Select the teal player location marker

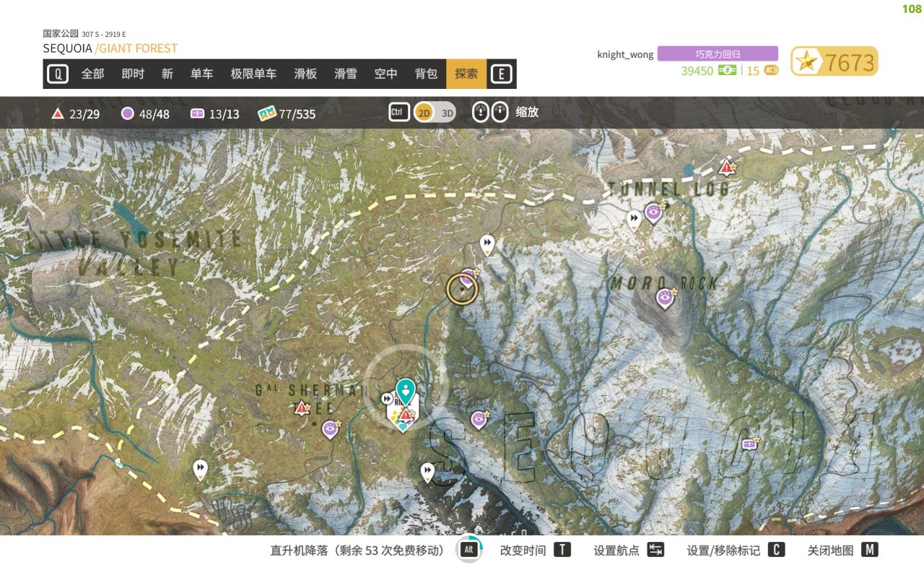pyautogui.click(x=406, y=392)
